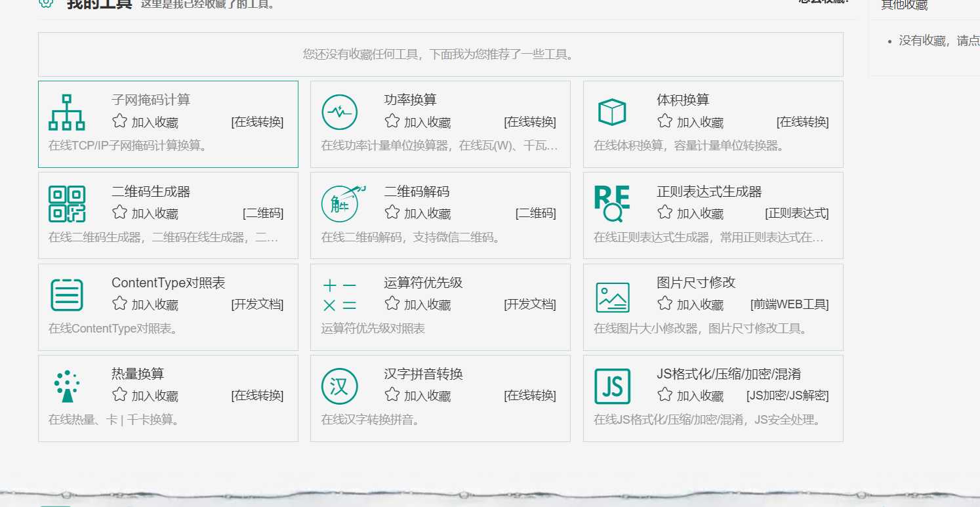The image size is (980, 507).
Task: Click the [正则表达式] category tag
Action: tap(797, 213)
